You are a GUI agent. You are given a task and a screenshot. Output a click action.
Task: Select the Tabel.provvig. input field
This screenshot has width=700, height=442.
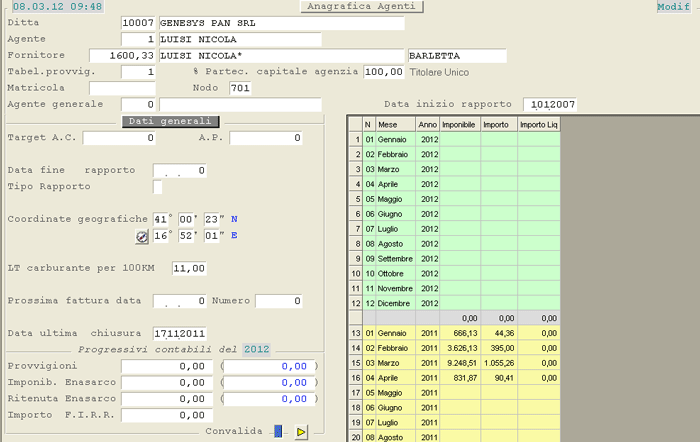click(138, 72)
